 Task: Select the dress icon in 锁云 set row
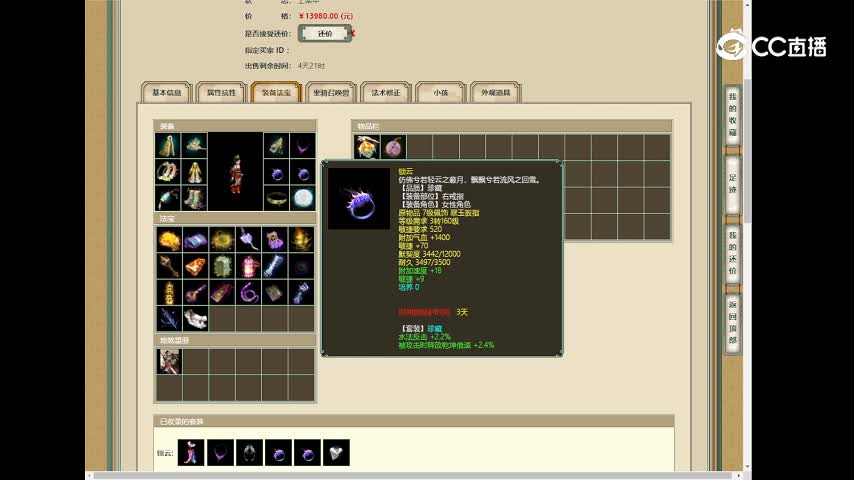pyautogui.click(x=191, y=453)
